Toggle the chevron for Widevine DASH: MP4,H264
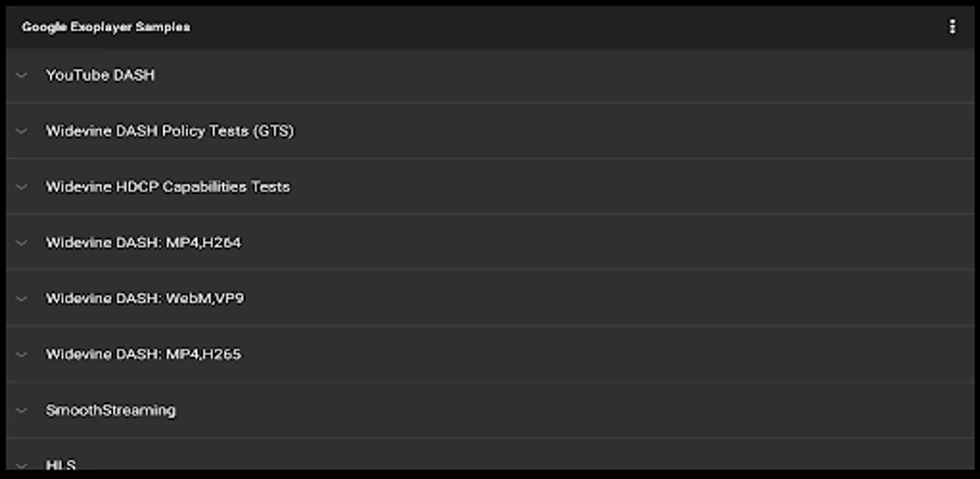 coord(22,243)
